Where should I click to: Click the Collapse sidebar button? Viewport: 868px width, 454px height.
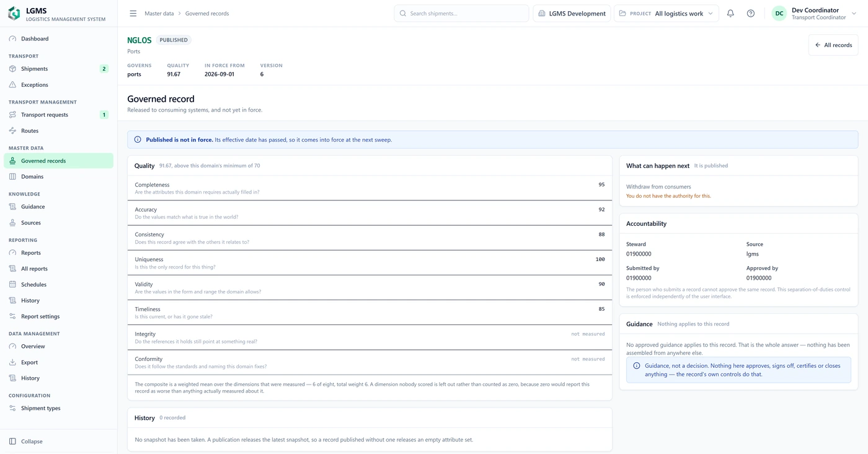pyautogui.click(x=59, y=442)
